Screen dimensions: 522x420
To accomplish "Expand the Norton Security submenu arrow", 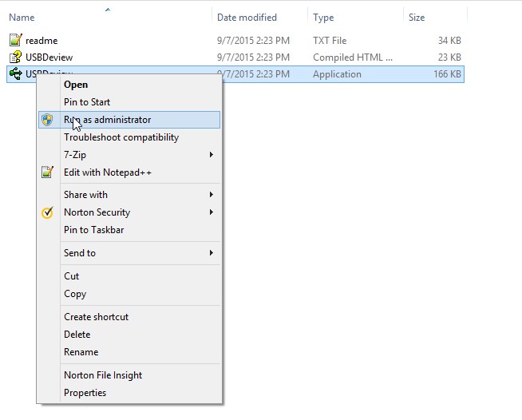I will click(x=211, y=212).
